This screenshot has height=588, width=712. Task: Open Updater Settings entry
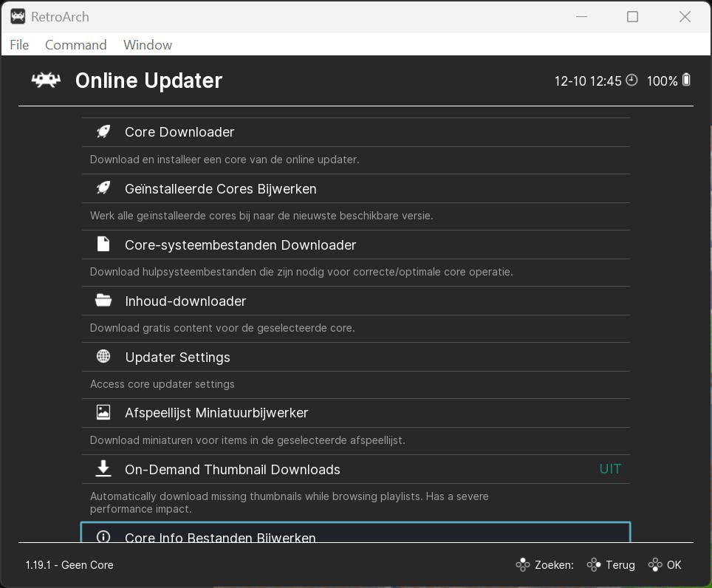click(177, 358)
